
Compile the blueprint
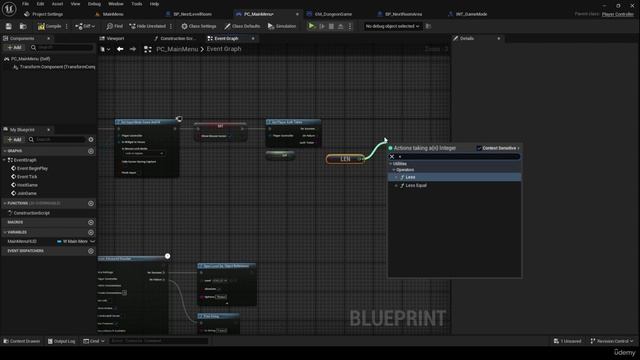click(49, 26)
